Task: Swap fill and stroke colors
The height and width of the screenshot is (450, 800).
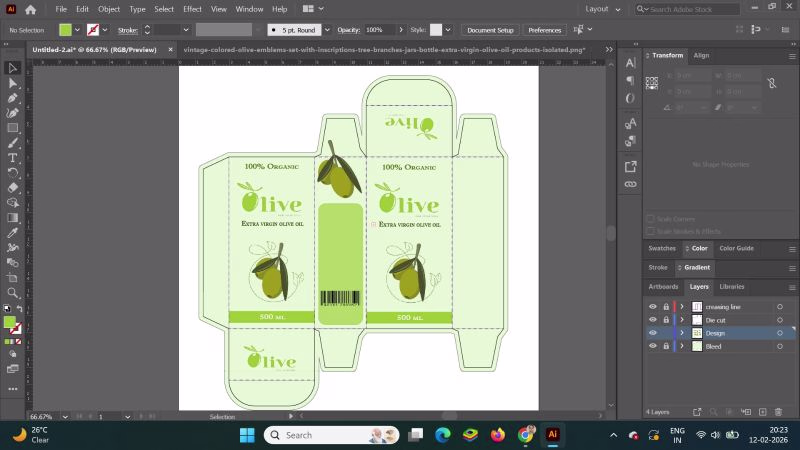Action: point(19,309)
